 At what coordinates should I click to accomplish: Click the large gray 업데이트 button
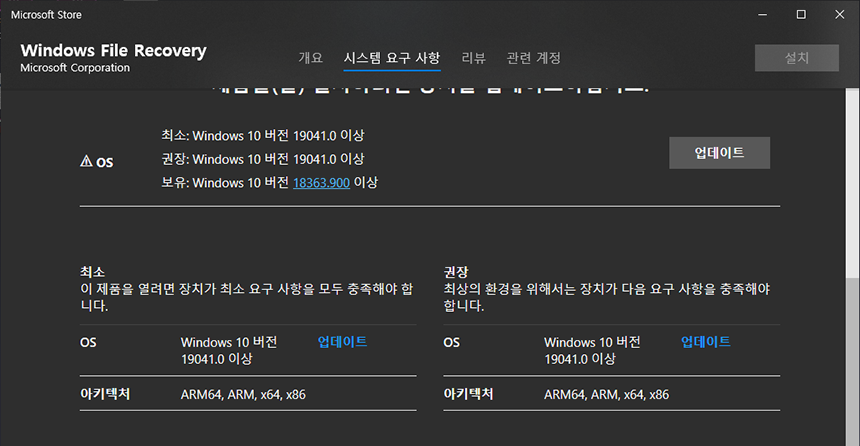[x=719, y=153]
